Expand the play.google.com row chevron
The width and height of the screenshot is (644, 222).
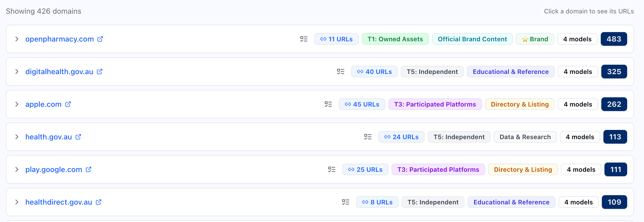coord(17,169)
